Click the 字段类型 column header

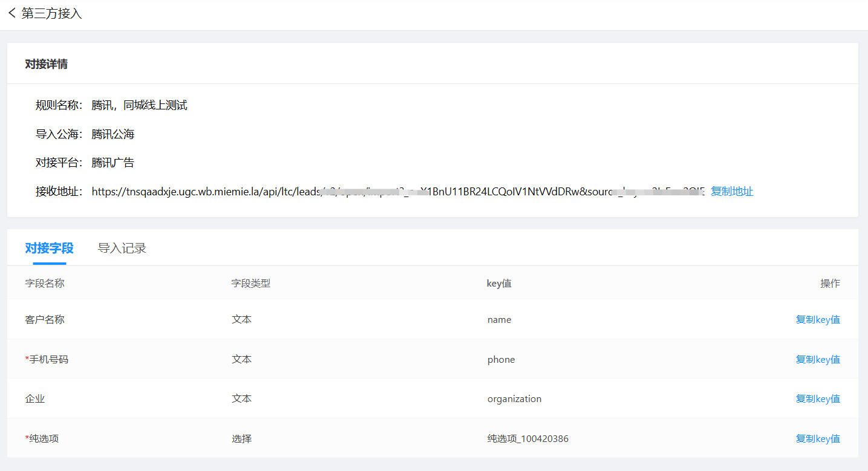pos(250,284)
